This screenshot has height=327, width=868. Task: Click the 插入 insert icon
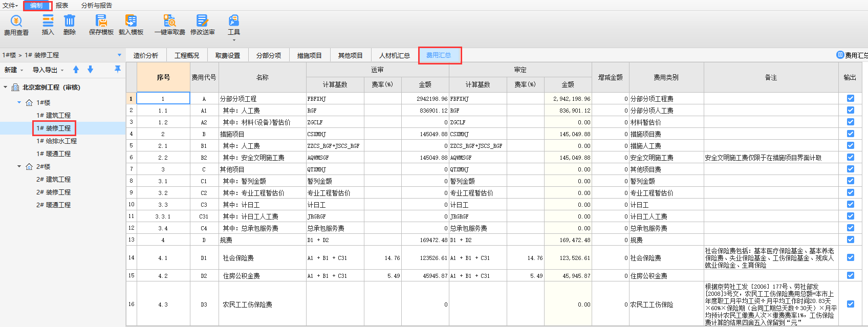pyautogui.click(x=48, y=21)
